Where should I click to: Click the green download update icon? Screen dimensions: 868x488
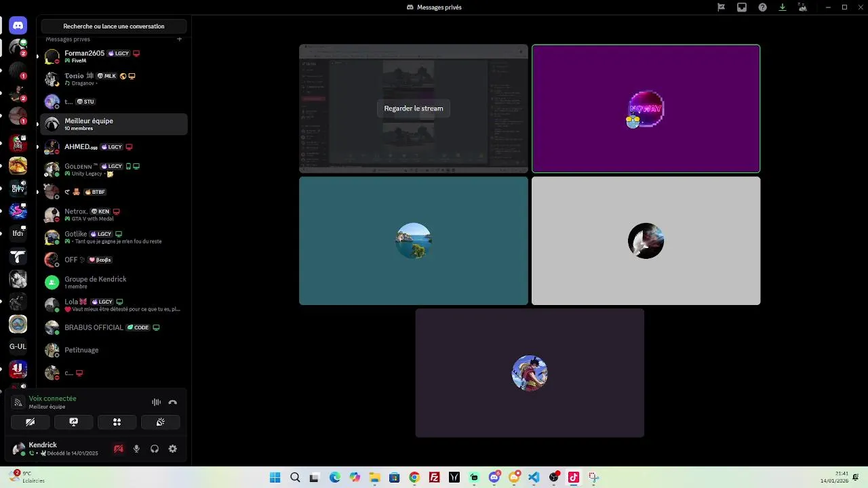(x=783, y=7)
